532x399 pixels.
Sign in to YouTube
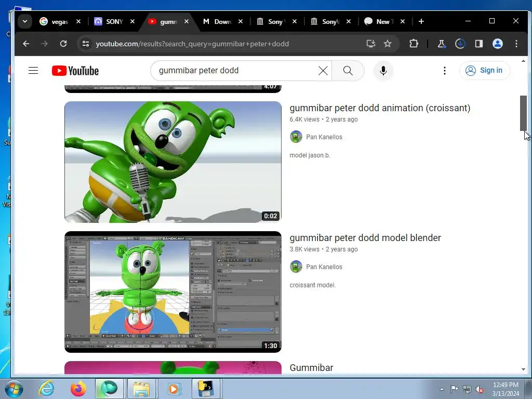coord(485,71)
